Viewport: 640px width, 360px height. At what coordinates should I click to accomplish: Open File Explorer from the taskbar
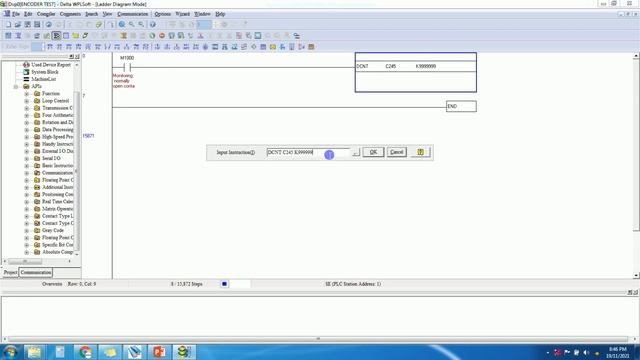point(34,352)
